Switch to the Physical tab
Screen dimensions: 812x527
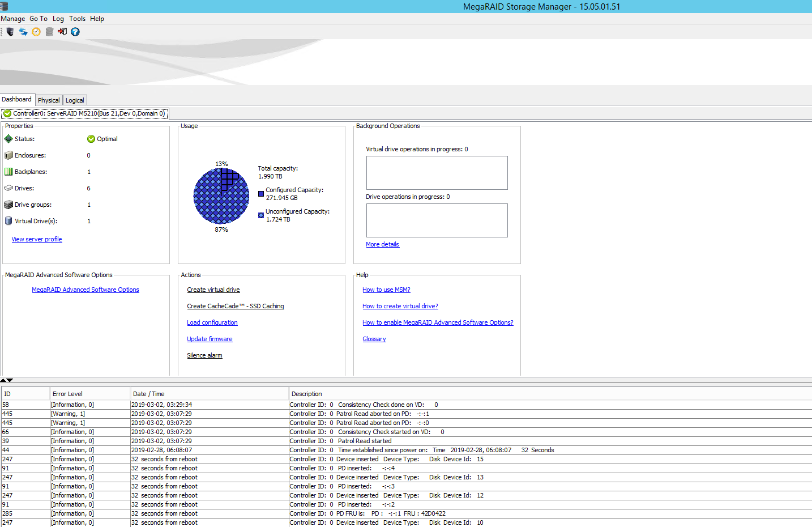tap(49, 100)
